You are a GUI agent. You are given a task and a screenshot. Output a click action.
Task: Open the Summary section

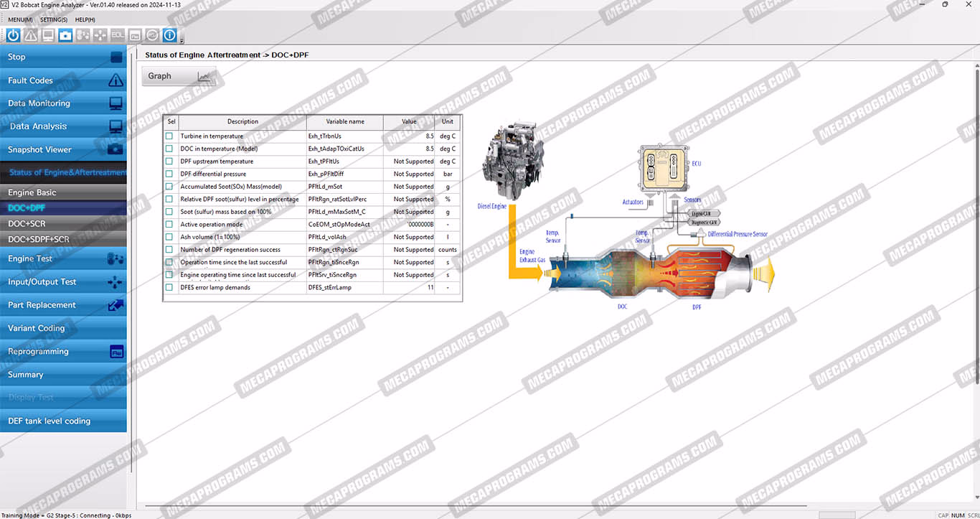click(x=63, y=375)
